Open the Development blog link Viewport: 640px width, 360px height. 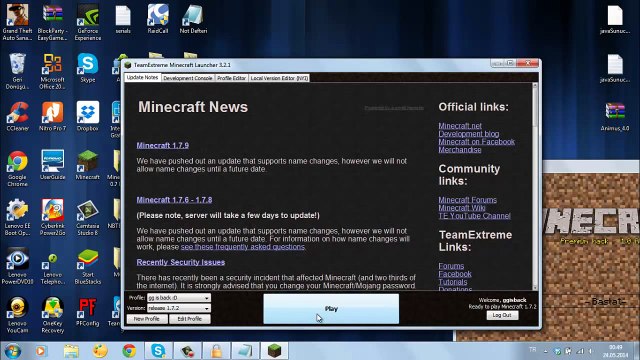pos(469,134)
